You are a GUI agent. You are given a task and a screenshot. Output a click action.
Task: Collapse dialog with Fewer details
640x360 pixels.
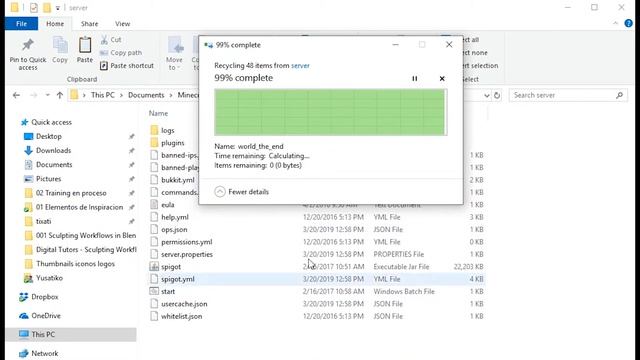click(242, 191)
